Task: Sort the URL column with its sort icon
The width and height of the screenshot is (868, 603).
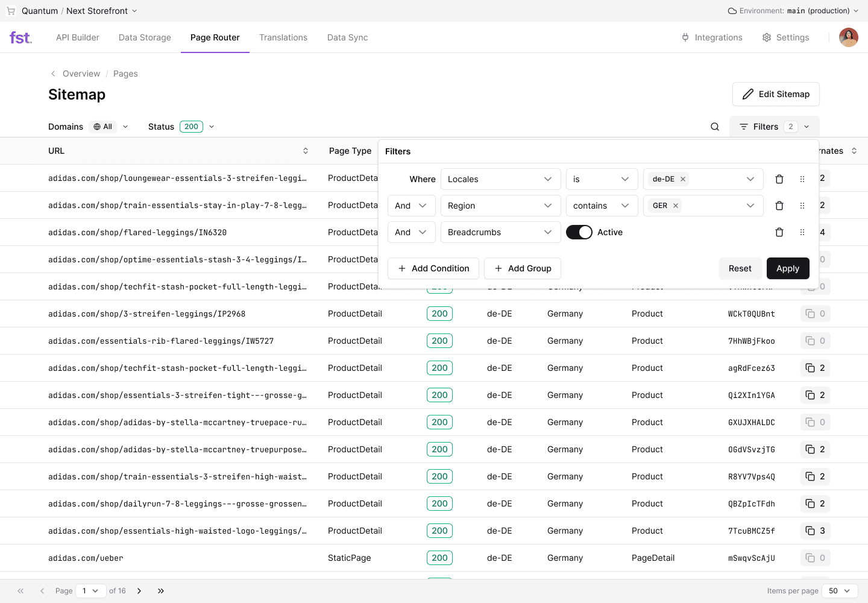Action: (306, 151)
